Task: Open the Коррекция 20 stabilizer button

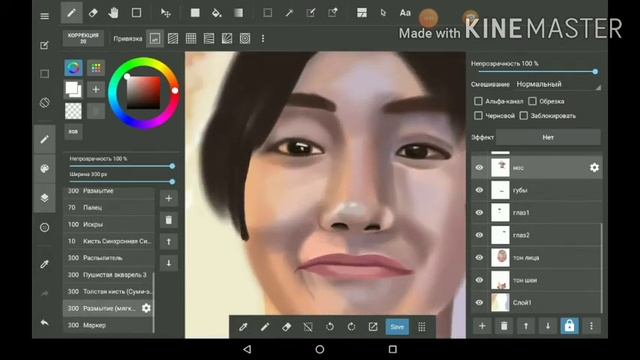Action: click(x=83, y=38)
